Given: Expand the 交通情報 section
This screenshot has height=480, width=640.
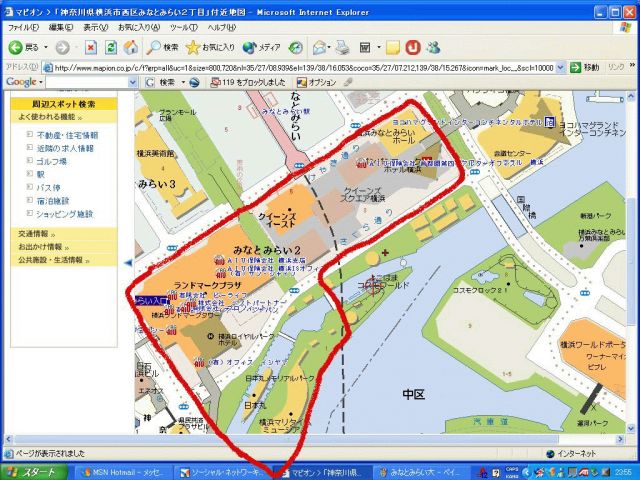Looking at the screenshot, I should point(37,234).
